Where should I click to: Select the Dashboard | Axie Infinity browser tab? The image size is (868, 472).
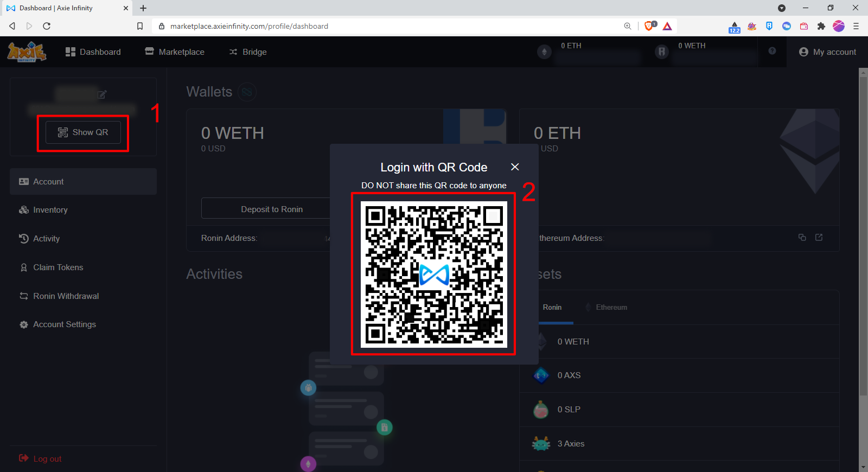click(x=67, y=8)
